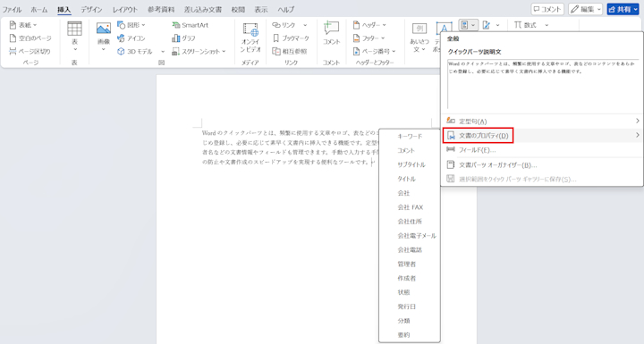Open the ページ番号 dropdown
This screenshot has height=344, width=644.
(374, 51)
